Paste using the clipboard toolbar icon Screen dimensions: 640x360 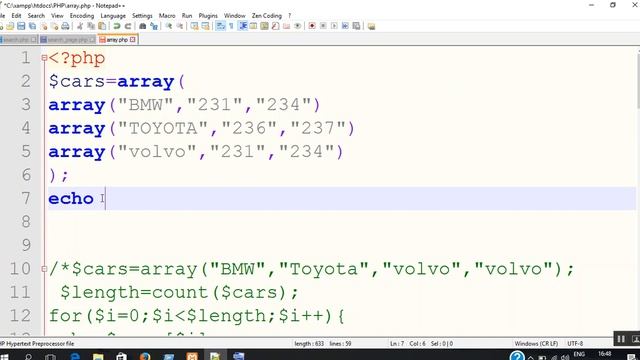click(x=102, y=26)
